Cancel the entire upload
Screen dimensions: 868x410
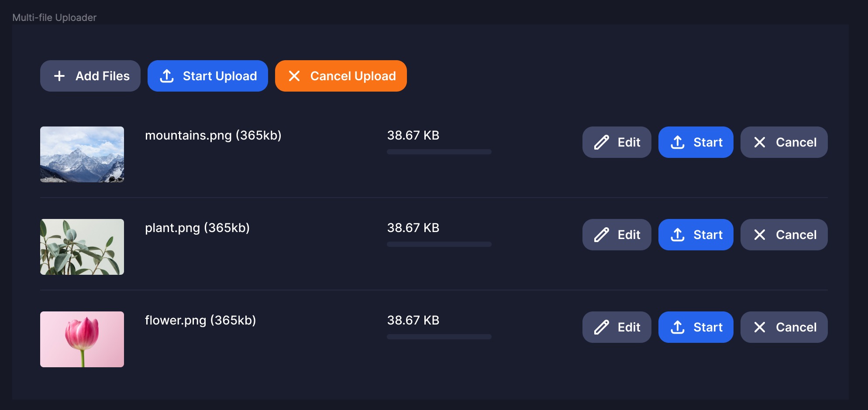click(x=341, y=75)
